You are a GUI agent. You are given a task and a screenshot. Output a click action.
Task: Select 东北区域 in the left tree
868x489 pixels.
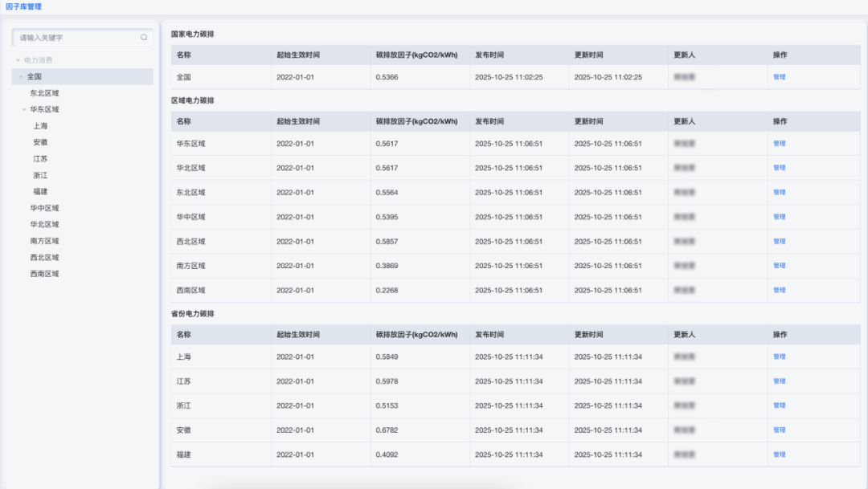[44, 93]
